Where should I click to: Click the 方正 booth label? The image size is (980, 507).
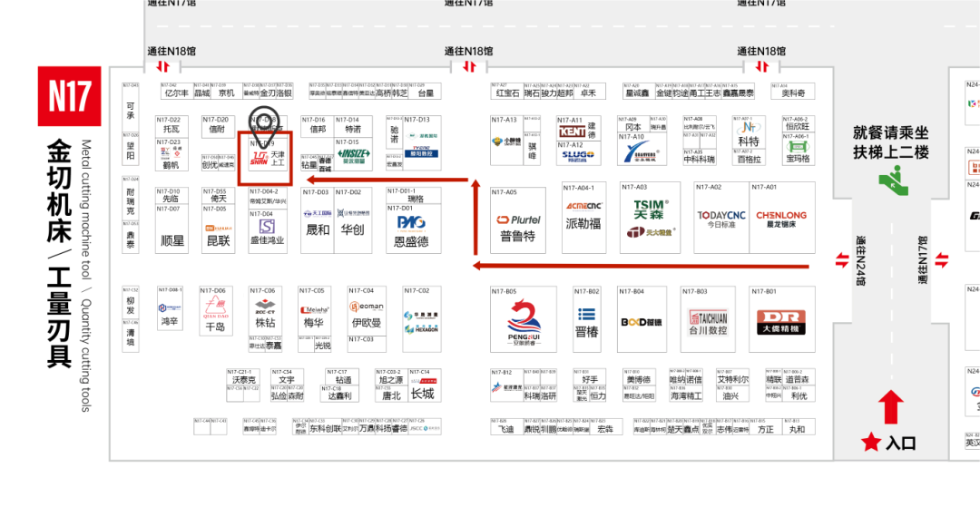pos(766,430)
